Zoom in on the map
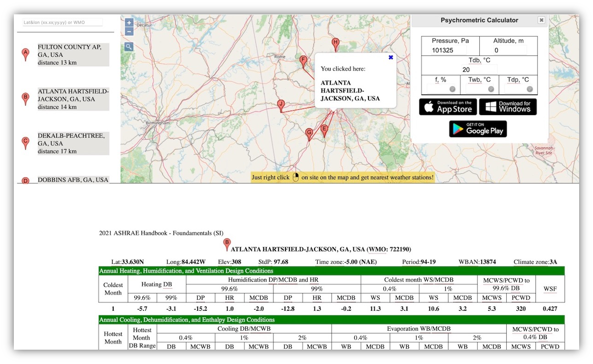 (x=129, y=23)
